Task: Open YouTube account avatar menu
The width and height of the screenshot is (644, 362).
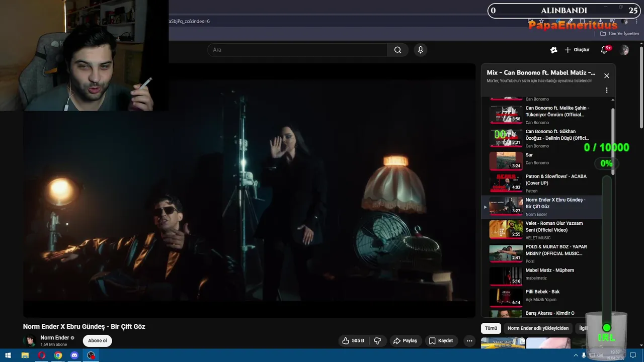Action: point(624,50)
